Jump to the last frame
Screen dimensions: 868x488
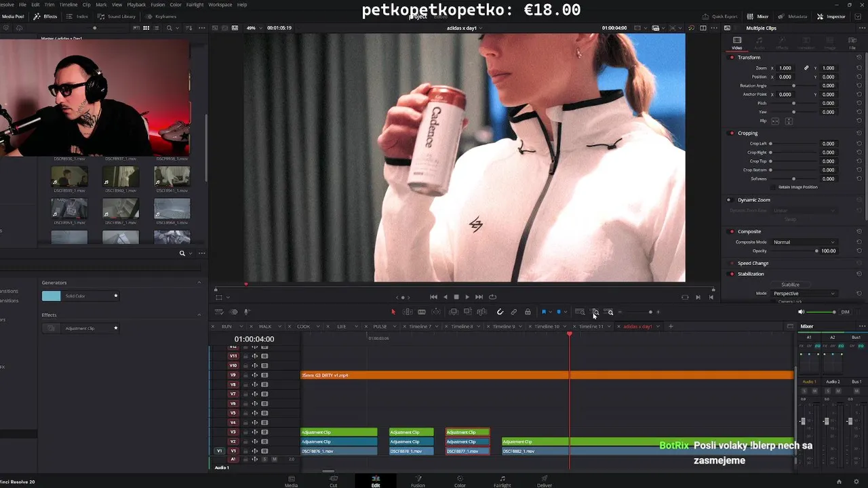coord(479,297)
